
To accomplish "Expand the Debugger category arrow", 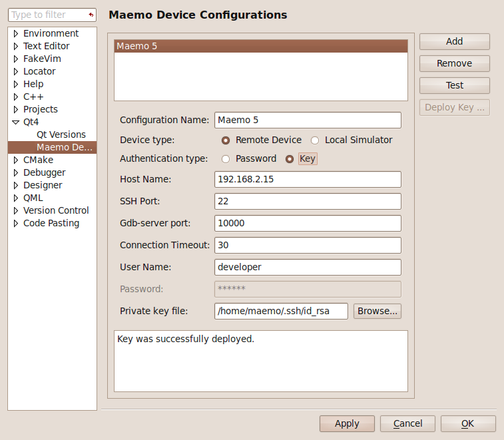I will click(x=16, y=173).
